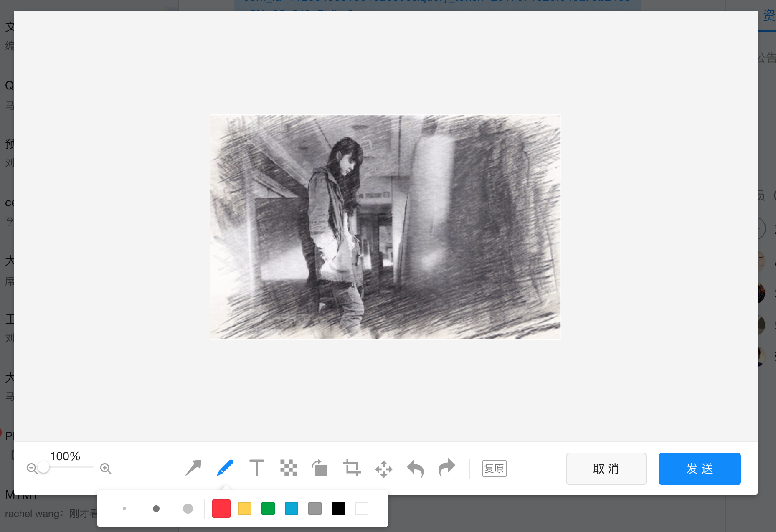The image size is (776, 532).
Task: Rotate the image with rotate icon
Action: pyautogui.click(x=320, y=468)
